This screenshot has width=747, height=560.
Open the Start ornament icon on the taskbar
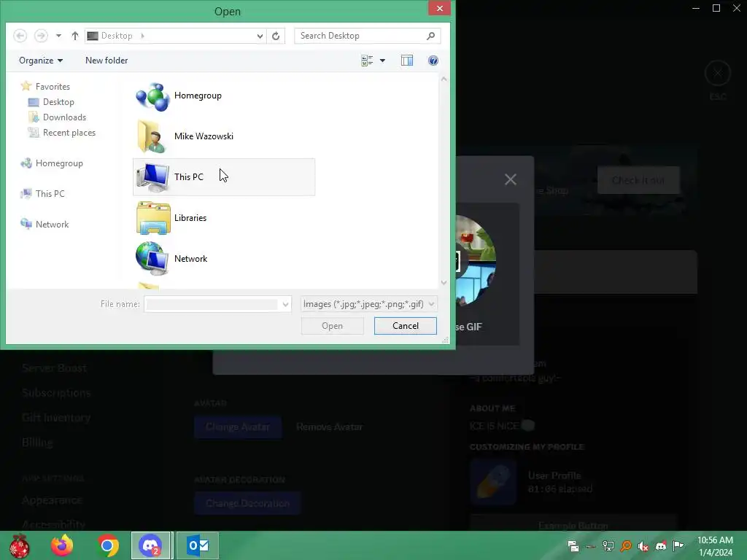click(x=19, y=545)
